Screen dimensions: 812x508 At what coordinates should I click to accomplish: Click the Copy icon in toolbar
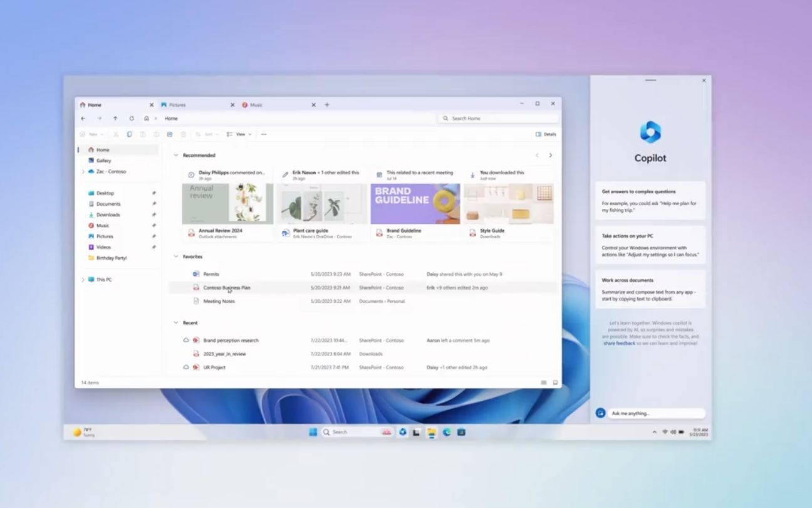coord(129,134)
